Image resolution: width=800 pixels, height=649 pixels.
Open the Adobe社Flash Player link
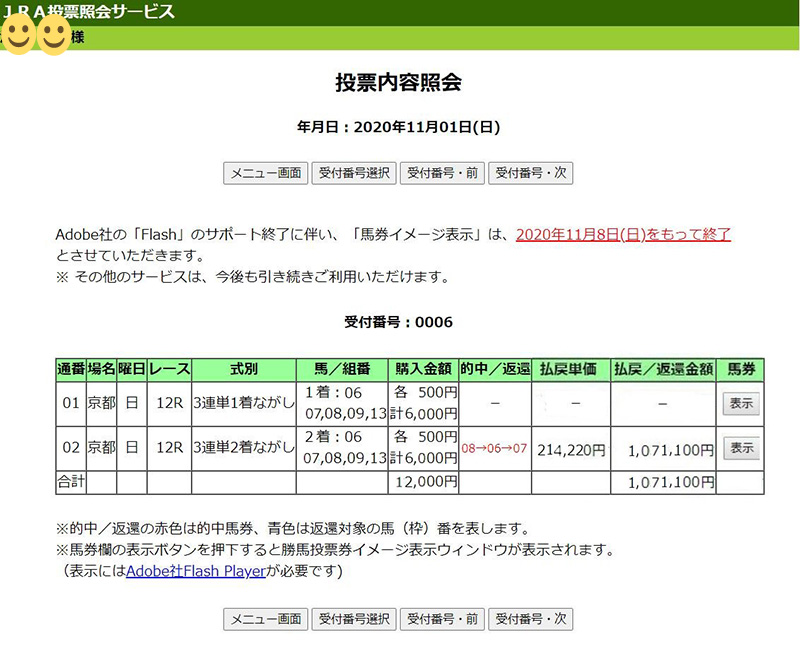click(x=196, y=572)
